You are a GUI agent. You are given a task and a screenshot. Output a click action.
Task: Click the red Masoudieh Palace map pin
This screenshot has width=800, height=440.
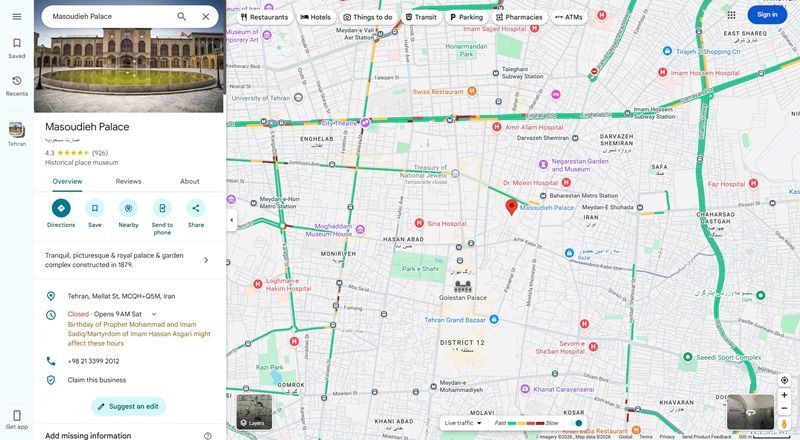coord(511,207)
